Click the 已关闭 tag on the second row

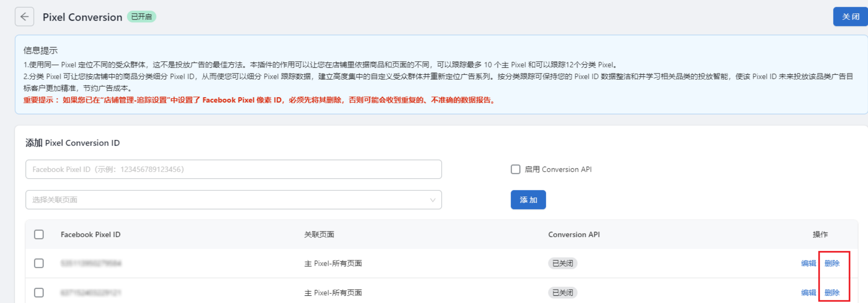(562, 293)
